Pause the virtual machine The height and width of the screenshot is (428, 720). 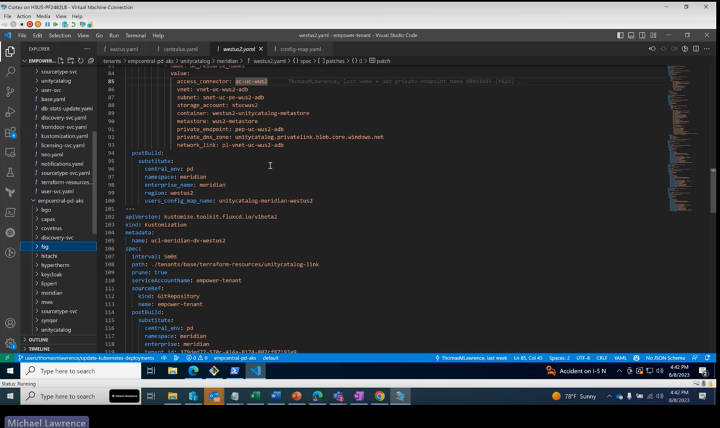click(47, 24)
